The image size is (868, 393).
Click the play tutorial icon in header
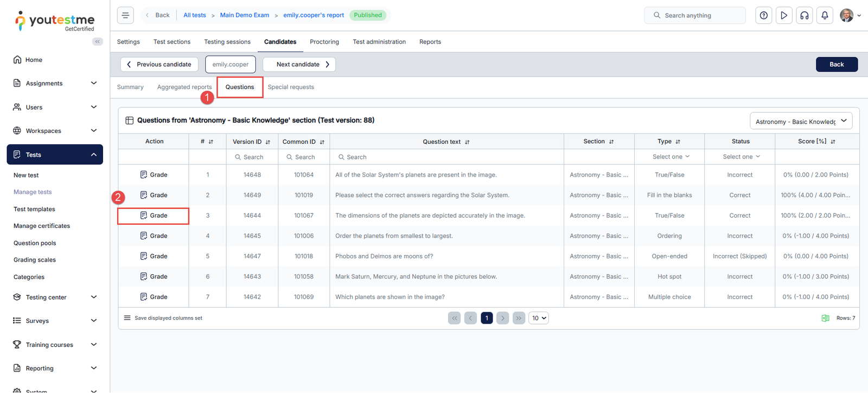[784, 15]
